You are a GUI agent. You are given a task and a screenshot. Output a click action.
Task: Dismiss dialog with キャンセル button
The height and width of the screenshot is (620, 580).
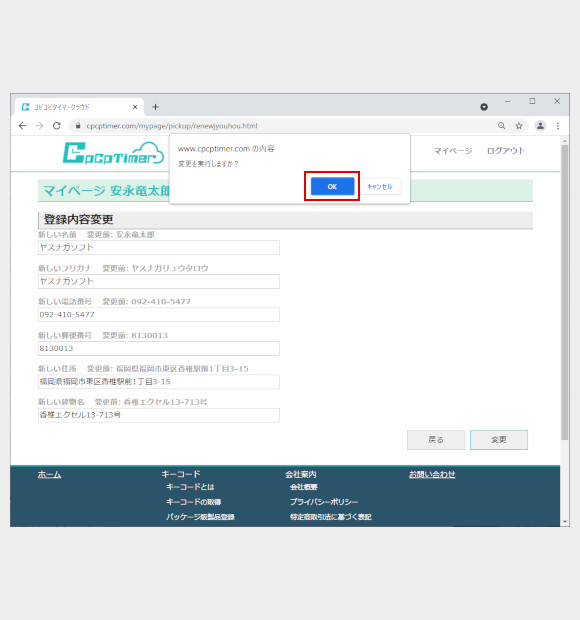tap(380, 186)
